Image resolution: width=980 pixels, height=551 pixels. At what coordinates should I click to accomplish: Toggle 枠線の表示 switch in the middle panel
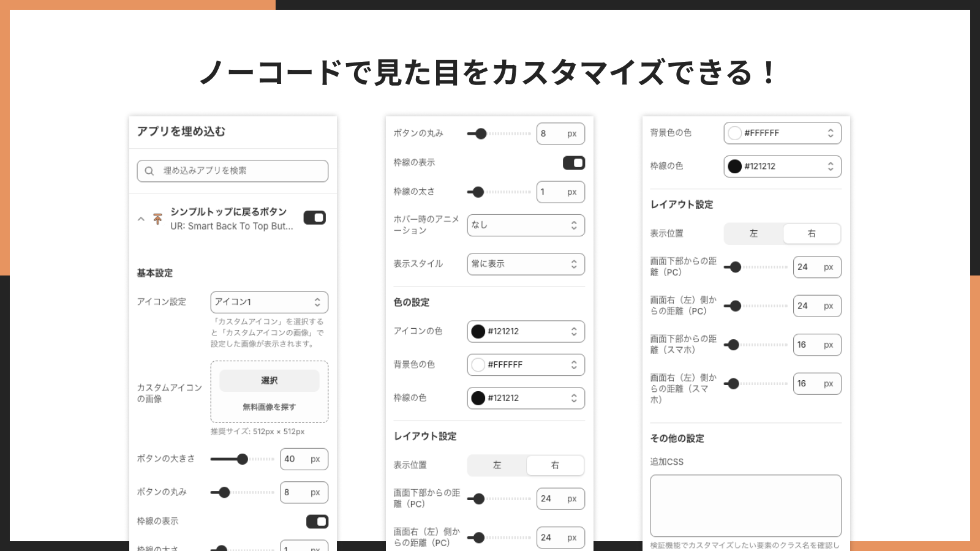(x=574, y=163)
